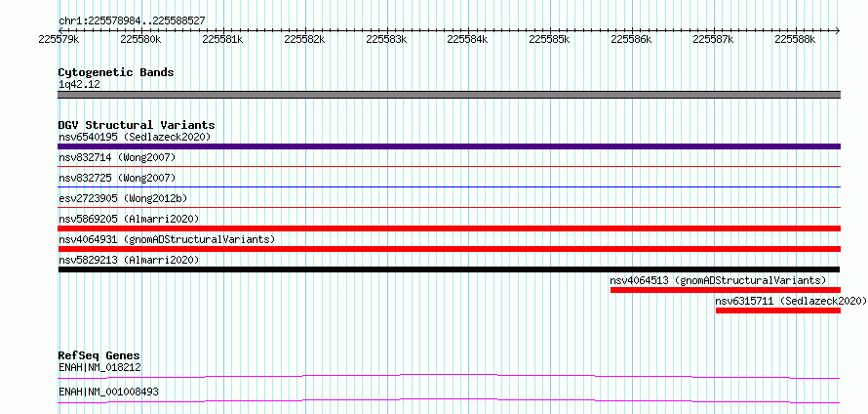
Task: Select ENAH|NM_001008493 gene label
Action: coord(108,392)
